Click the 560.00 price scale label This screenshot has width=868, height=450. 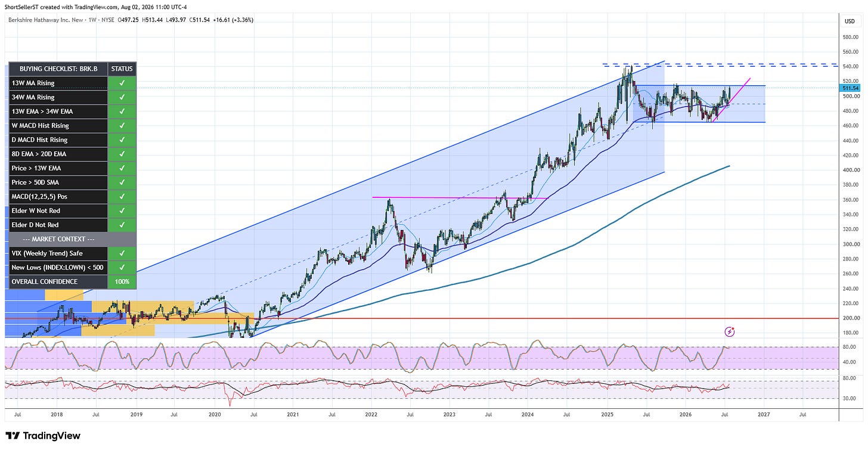click(x=850, y=52)
